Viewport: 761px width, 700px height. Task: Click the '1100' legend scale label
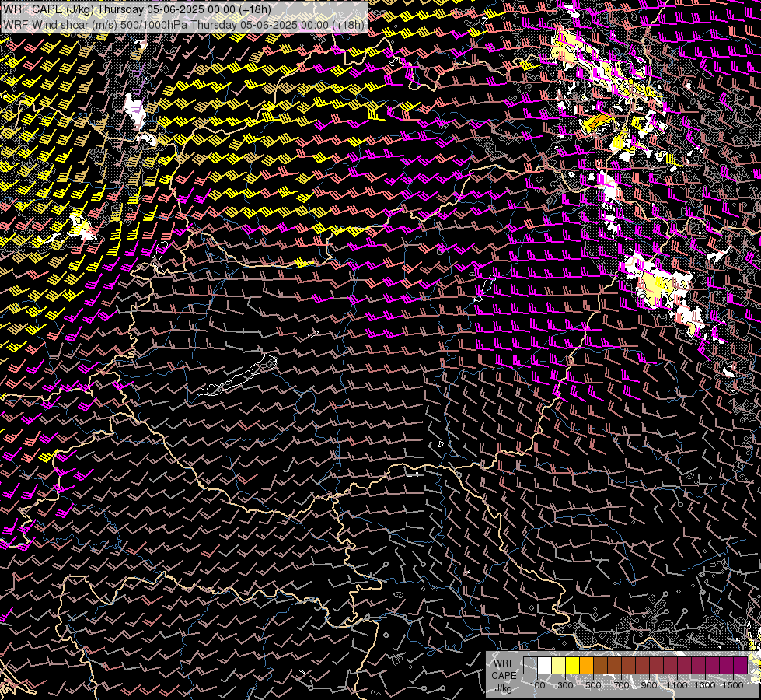tap(676, 685)
